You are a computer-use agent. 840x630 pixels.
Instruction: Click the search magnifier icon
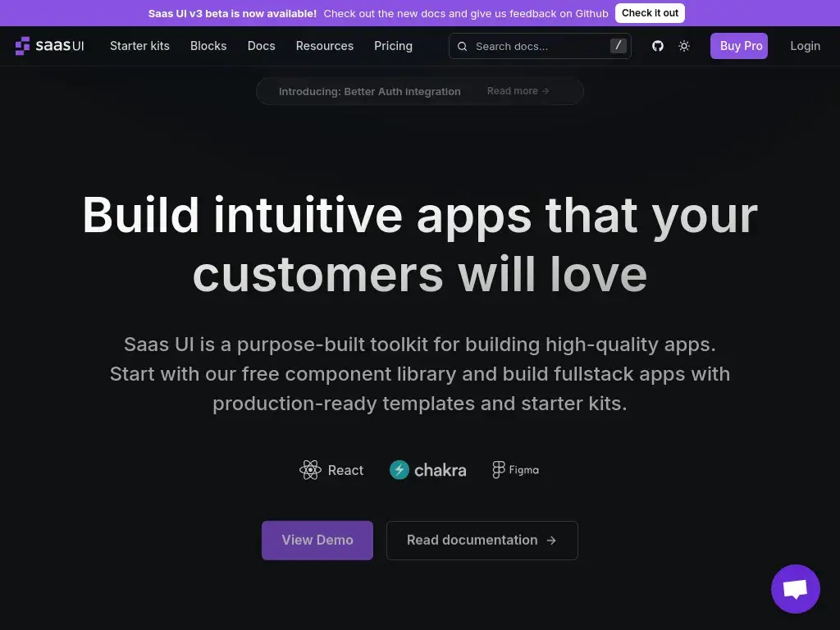coord(463,47)
